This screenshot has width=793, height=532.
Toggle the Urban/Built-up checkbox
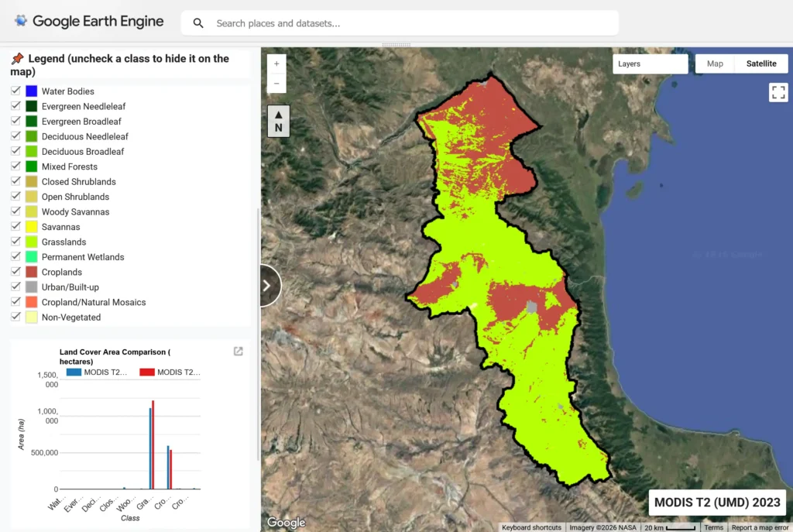[15, 287]
